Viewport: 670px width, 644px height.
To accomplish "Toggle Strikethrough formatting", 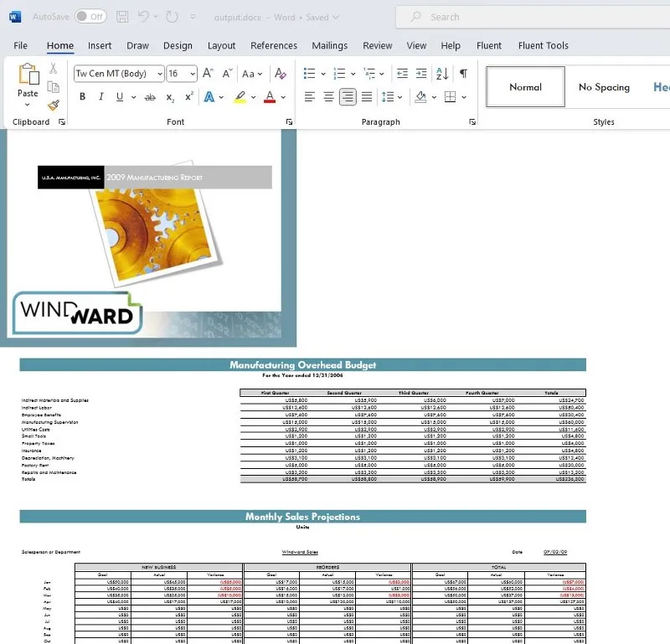I will coord(150,97).
